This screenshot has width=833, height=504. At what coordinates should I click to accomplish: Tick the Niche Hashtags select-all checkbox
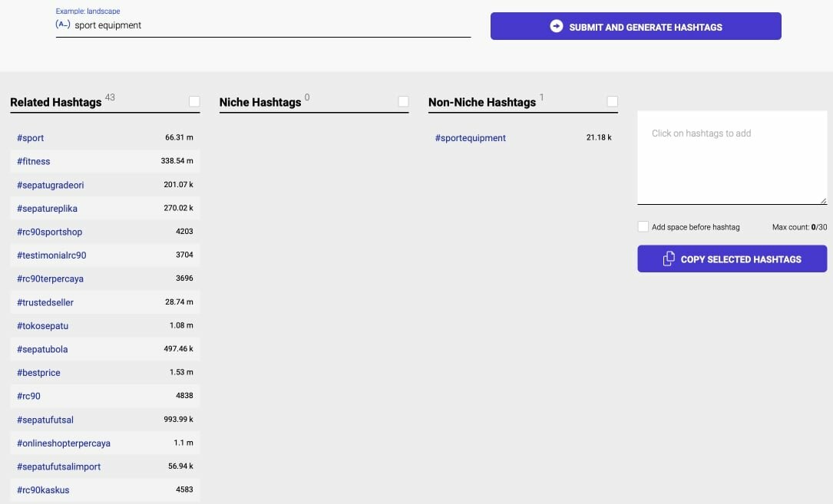point(403,101)
